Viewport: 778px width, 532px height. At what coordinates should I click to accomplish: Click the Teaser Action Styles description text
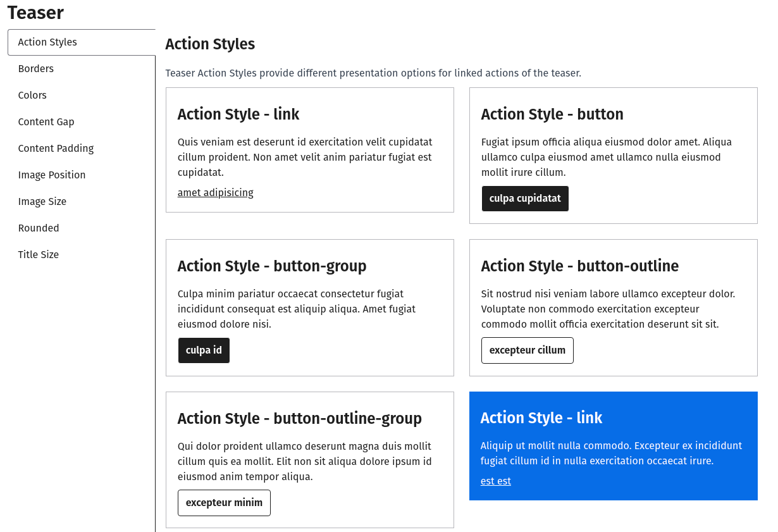[373, 73]
